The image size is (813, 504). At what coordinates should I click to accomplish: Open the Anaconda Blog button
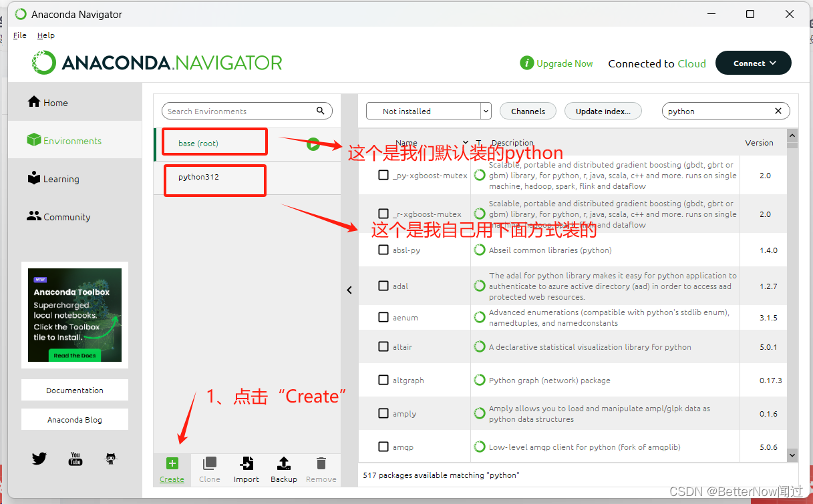pos(75,419)
